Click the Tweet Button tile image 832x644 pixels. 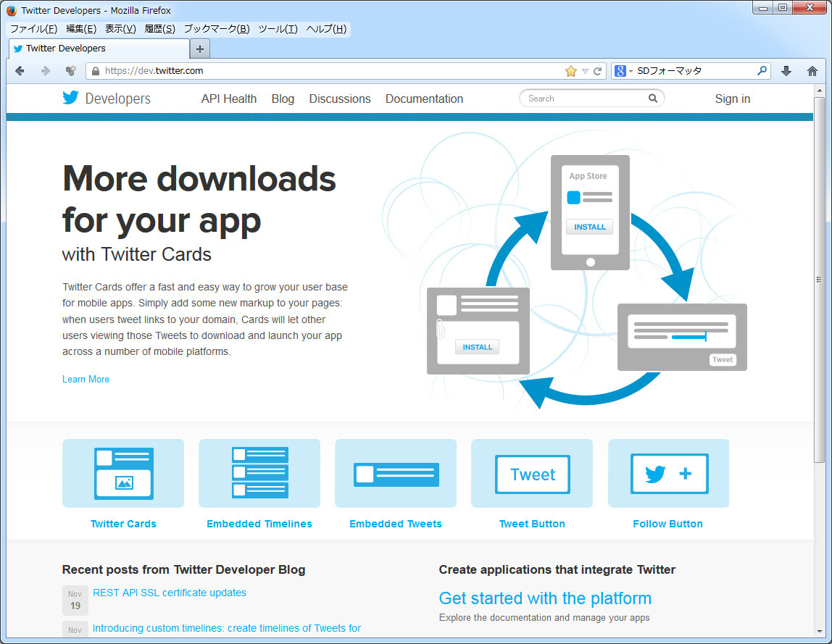coord(532,473)
